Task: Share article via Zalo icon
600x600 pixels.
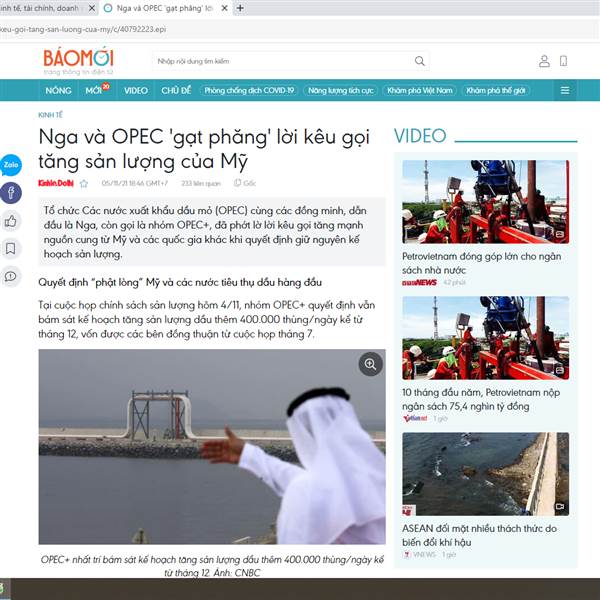Action: 11,165
